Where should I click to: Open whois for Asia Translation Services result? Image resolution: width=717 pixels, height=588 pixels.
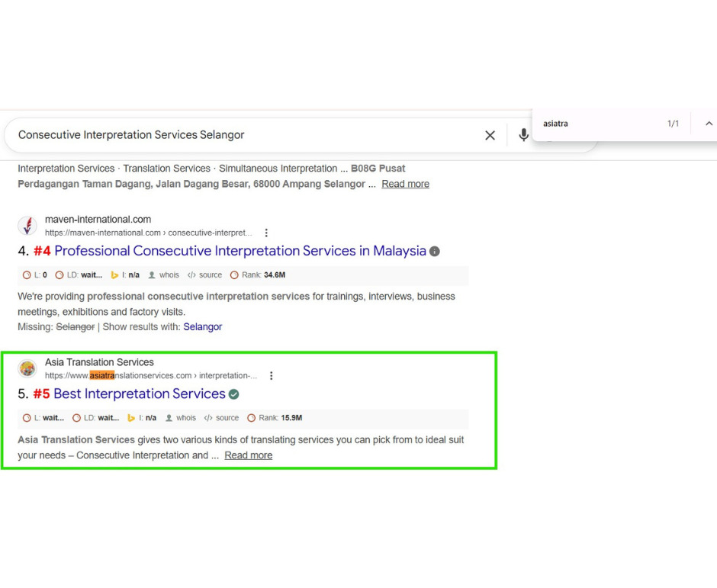[181, 418]
